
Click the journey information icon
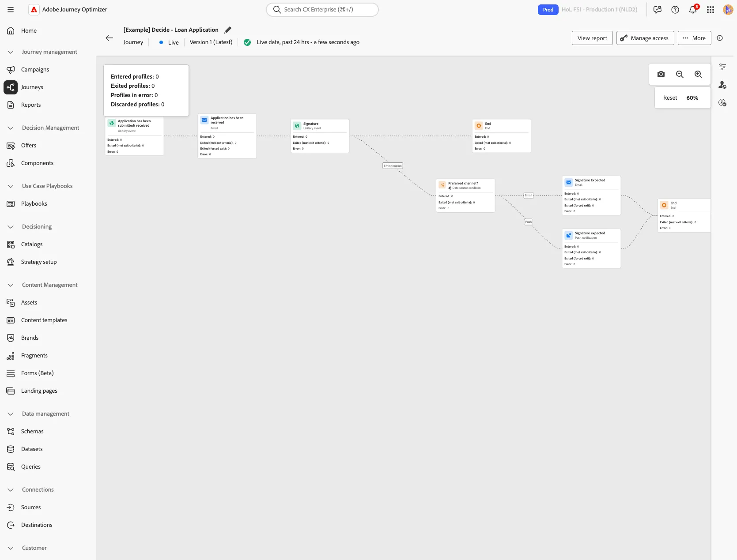(720, 38)
